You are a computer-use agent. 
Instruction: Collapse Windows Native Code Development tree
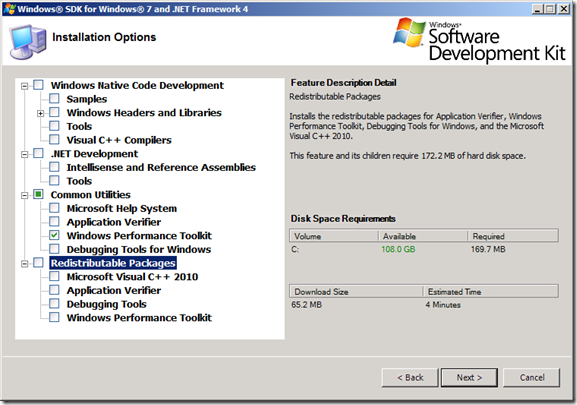click(25, 86)
